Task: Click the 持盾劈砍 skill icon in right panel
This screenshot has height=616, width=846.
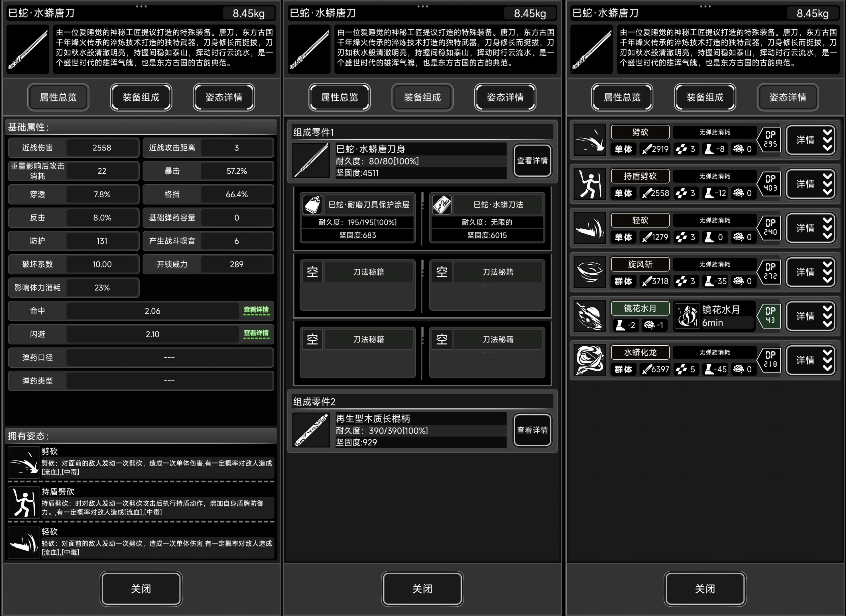Action: tap(589, 184)
